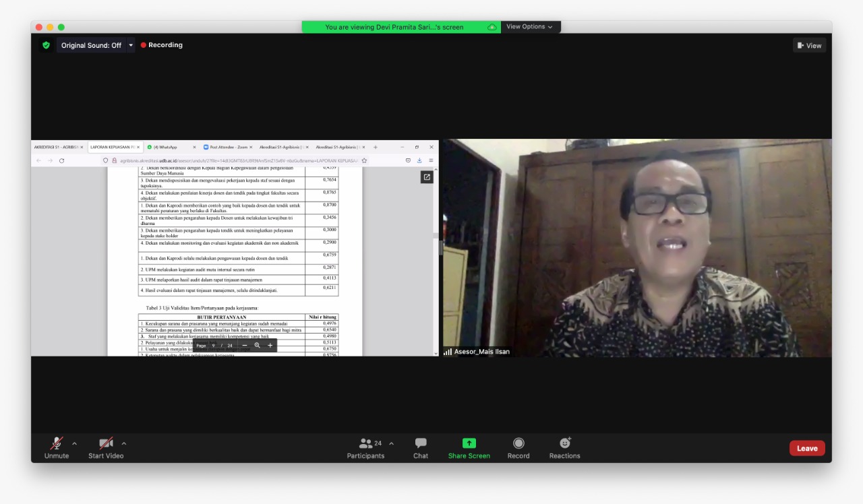This screenshot has width=863, height=504.
Task: Click the green encryption shield icon
Action: pyautogui.click(x=46, y=45)
